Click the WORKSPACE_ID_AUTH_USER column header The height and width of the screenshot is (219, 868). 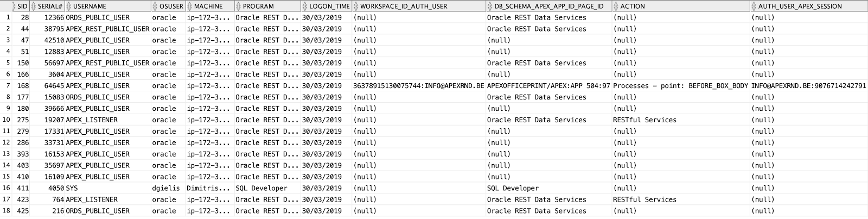(401, 6)
